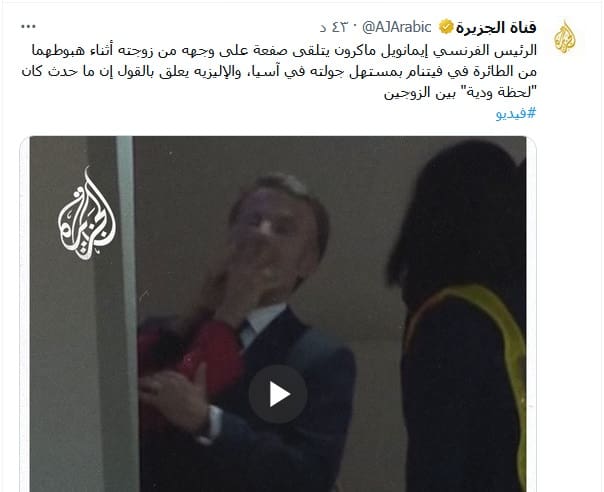The image size is (604, 492).
Task: Click the man's white shirt collar
Action: click(x=264, y=322)
